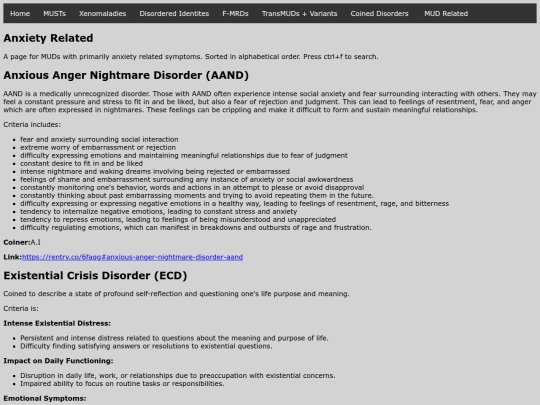The image size is (540, 405).
Task: Click the Anxiety Related page heading
Action: click(x=48, y=38)
